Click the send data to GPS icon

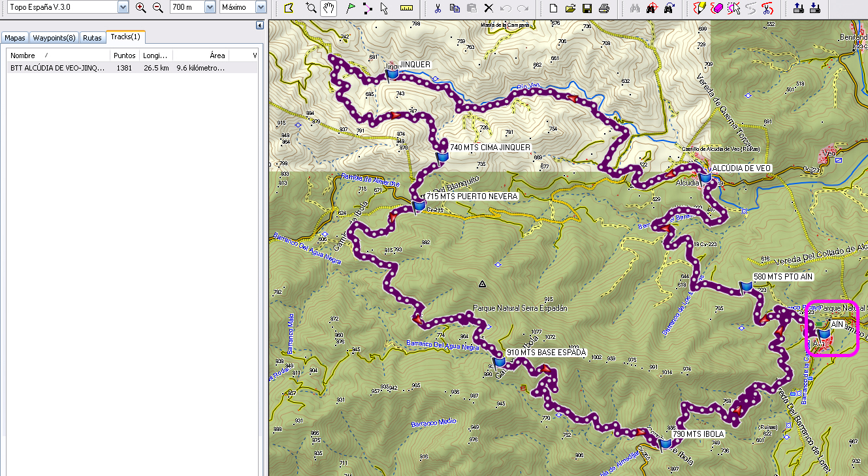(797, 8)
